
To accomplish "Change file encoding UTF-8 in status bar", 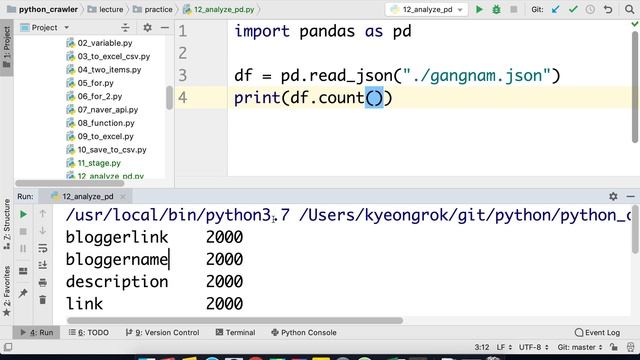I will tap(533, 347).
